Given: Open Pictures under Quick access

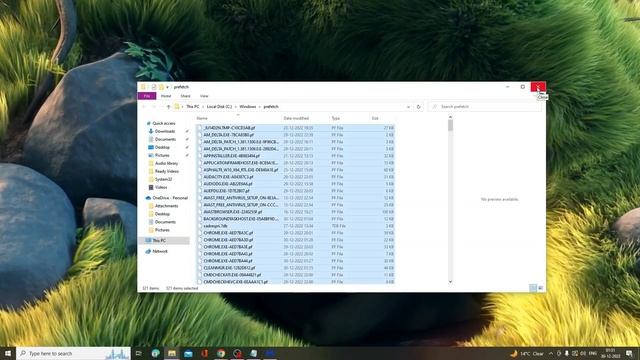Looking at the screenshot, I should coord(162,156).
